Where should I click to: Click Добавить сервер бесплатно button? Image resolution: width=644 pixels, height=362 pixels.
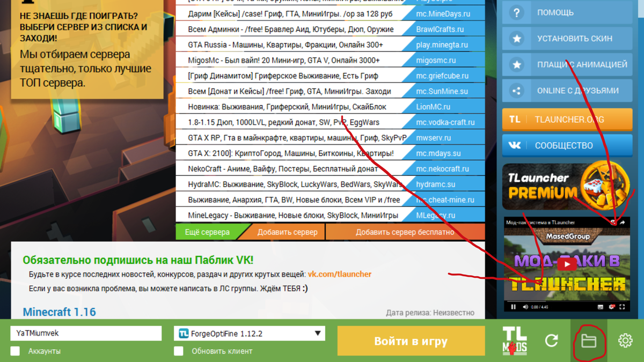[x=405, y=232]
